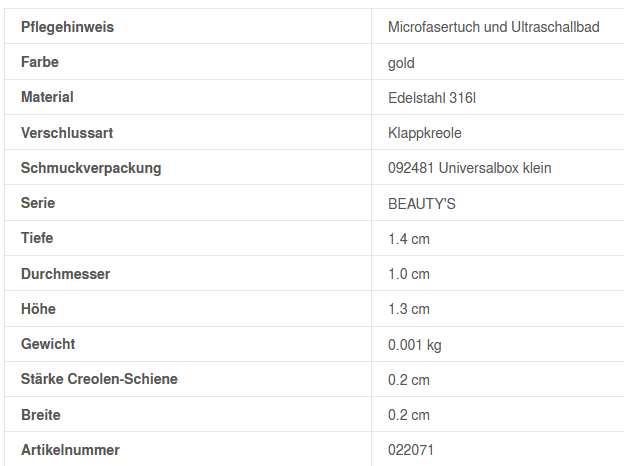Select the '1.0 cm' diameter value

pyautogui.click(x=408, y=274)
